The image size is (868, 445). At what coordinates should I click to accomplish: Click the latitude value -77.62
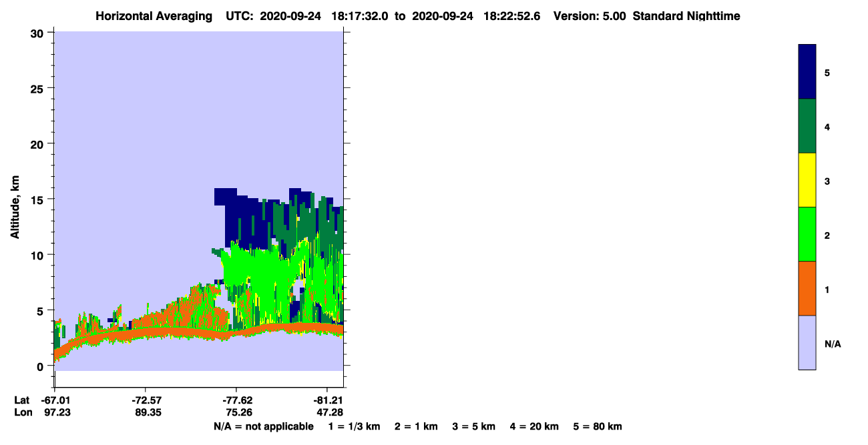click(237, 400)
